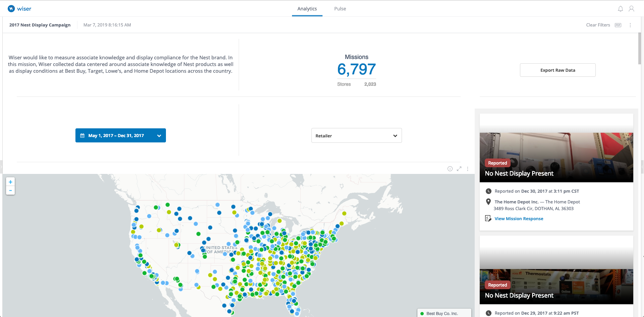Image resolution: width=644 pixels, height=317 pixels.
Task: Click the Reported badge on the Dec 30 card
Action: (497, 163)
